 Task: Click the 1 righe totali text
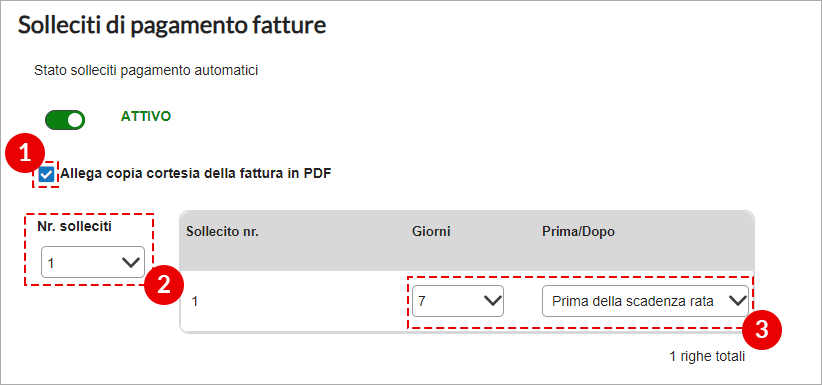(707, 357)
